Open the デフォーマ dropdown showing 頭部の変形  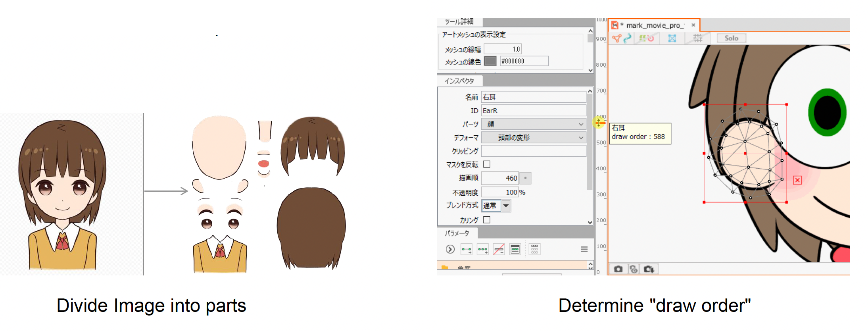[533, 138]
